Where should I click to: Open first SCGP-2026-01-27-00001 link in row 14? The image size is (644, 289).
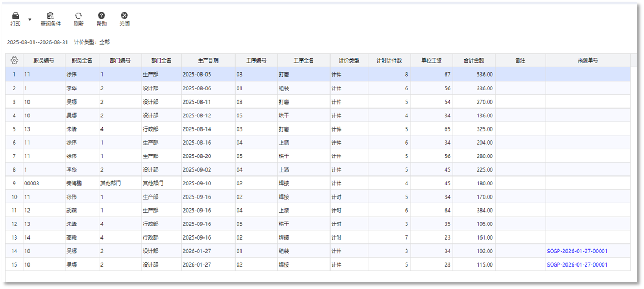coord(577,251)
